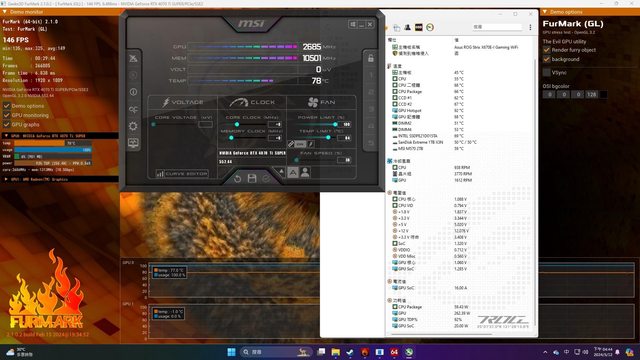Uncheck GPU monitoring in demo monitor

click(x=7, y=115)
